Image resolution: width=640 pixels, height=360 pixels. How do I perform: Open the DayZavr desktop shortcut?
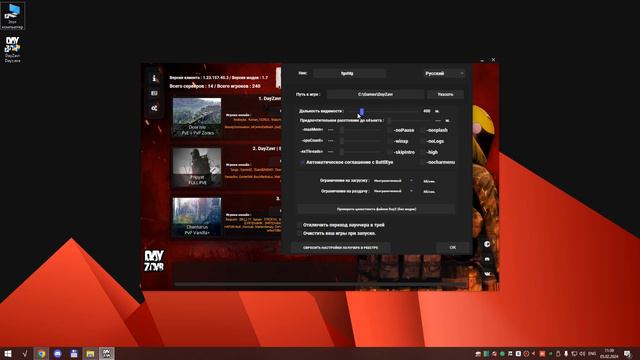point(13,50)
